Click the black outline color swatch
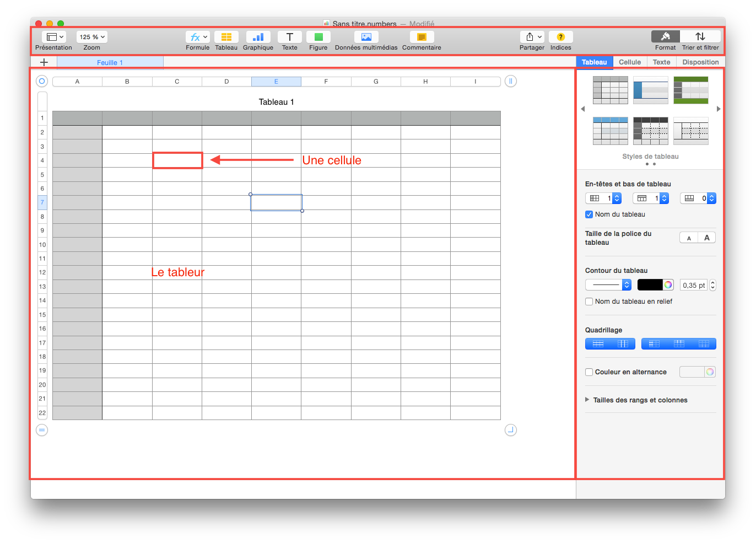Image resolution: width=756 pixels, height=543 pixels. 650,285
